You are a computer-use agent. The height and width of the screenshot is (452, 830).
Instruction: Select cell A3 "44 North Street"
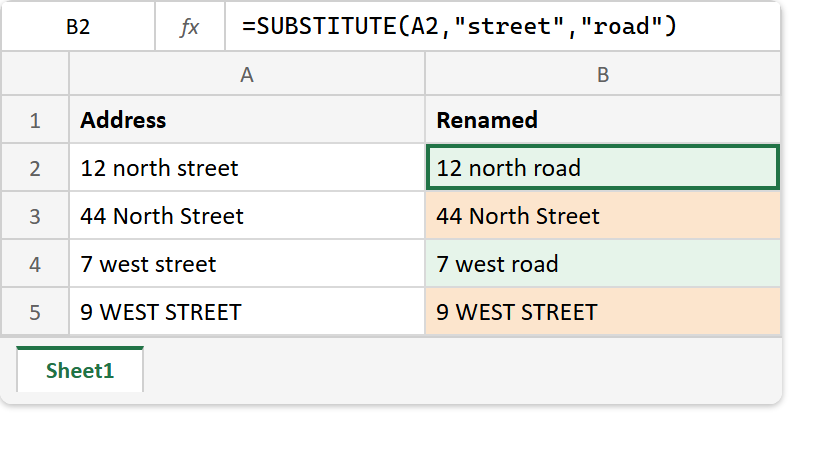tap(247, 216)
